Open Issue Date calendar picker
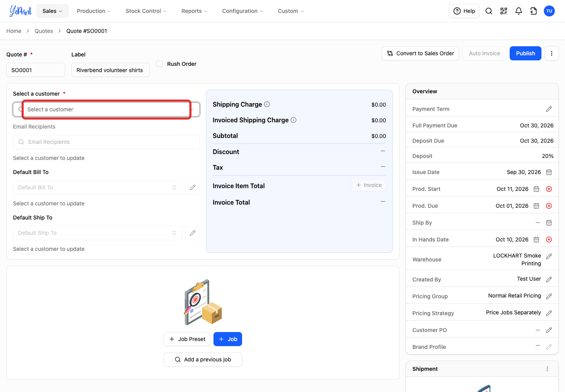 (549, 172)
